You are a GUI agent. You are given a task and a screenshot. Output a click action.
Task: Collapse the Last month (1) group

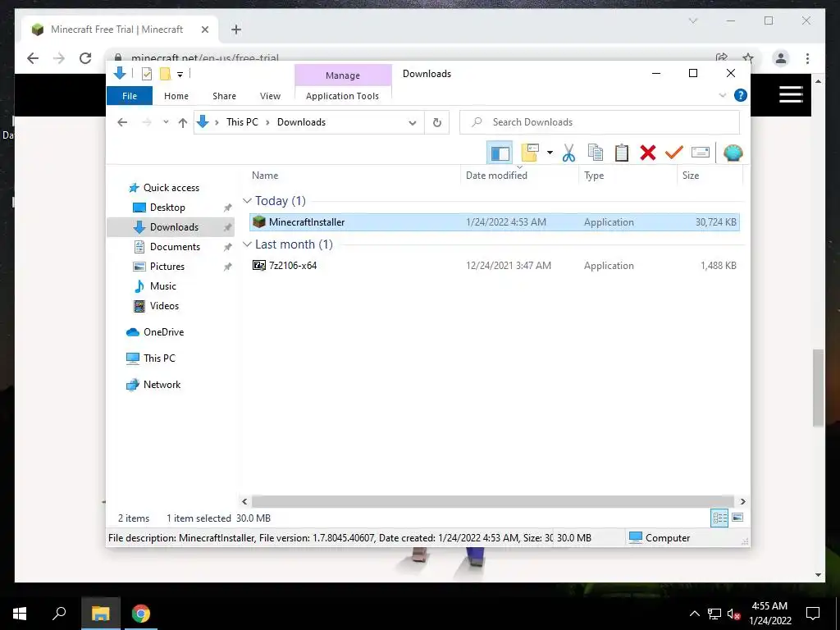click(247, 244)
